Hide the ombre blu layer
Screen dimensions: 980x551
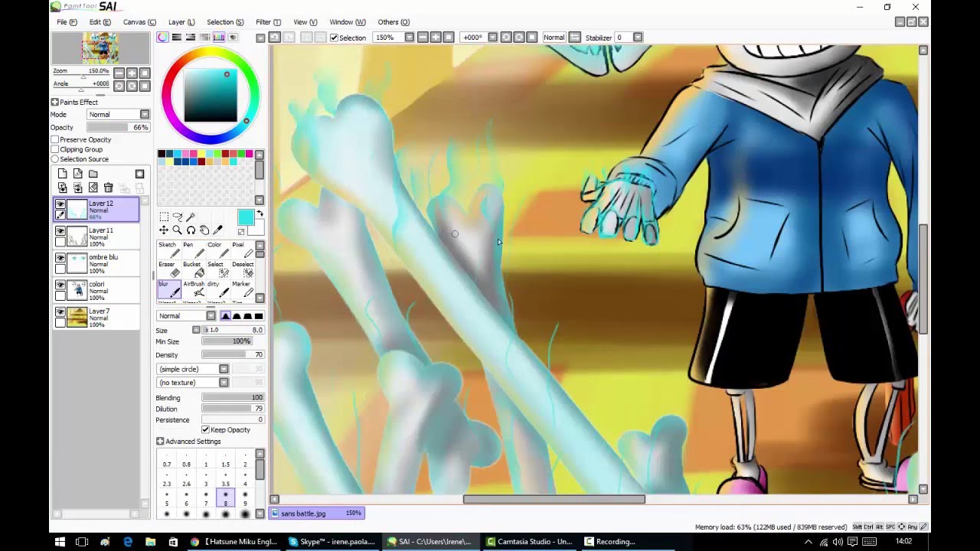(x=60, y=258)
